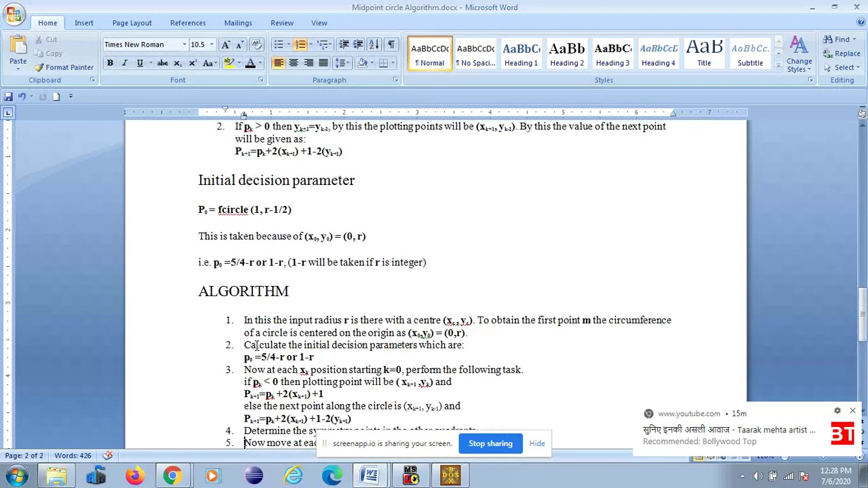The height and width of the screenshot is (488, 868).
Task: Click the Clear Formatting icon
Action: coord(256,45)
